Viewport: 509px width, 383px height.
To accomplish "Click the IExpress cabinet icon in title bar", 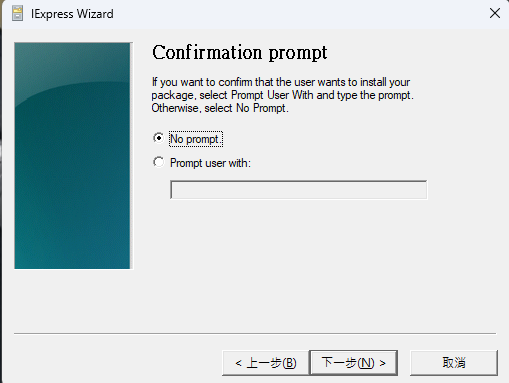I will [x=17, y=13].
